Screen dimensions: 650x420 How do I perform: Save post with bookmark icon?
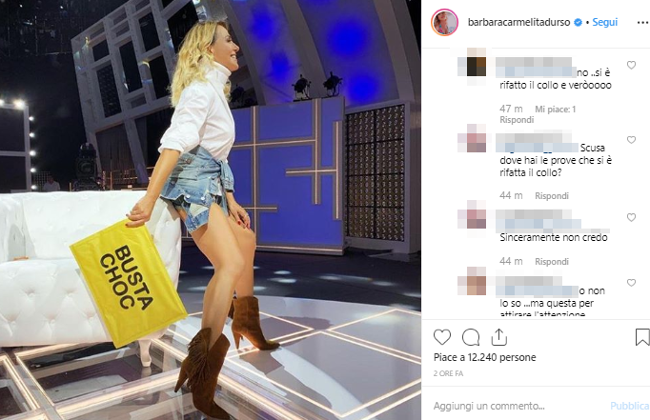642,337
